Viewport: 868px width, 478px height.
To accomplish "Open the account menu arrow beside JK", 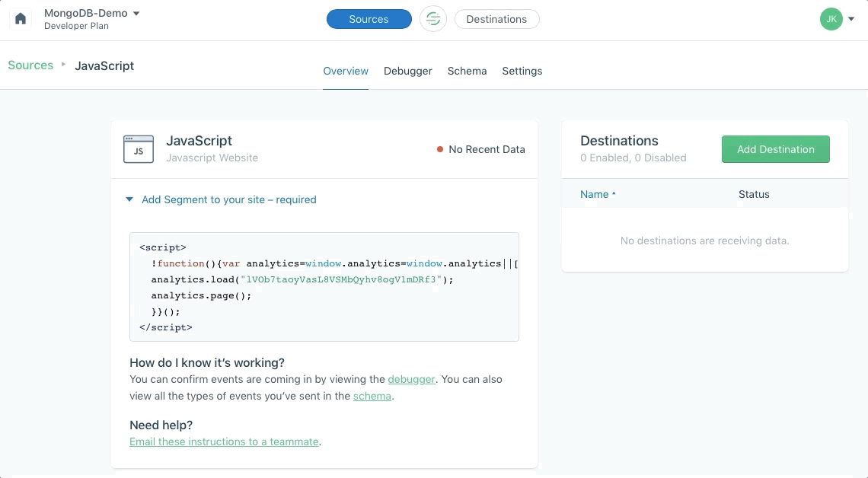I will coord(851,19).
